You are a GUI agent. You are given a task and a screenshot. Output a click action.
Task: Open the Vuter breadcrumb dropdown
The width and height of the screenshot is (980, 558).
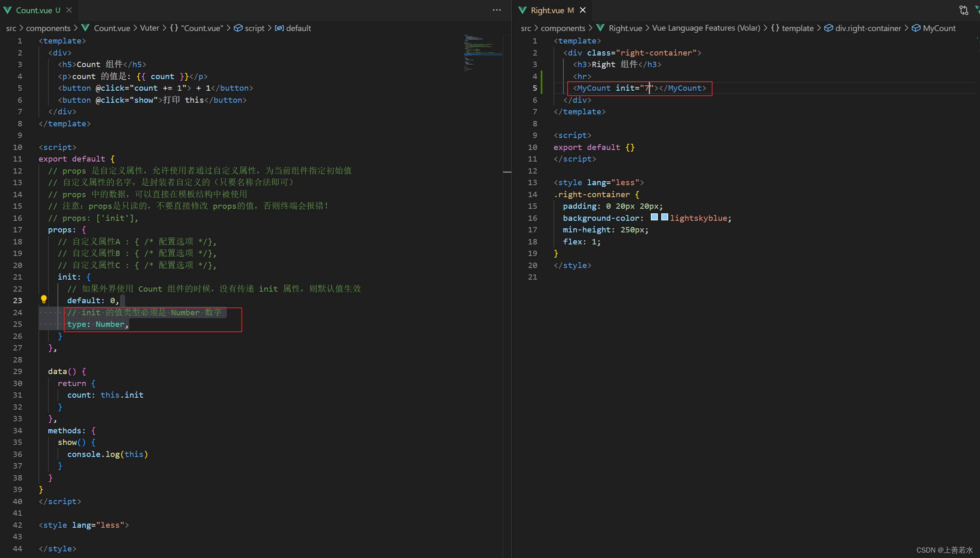(149, 28)
